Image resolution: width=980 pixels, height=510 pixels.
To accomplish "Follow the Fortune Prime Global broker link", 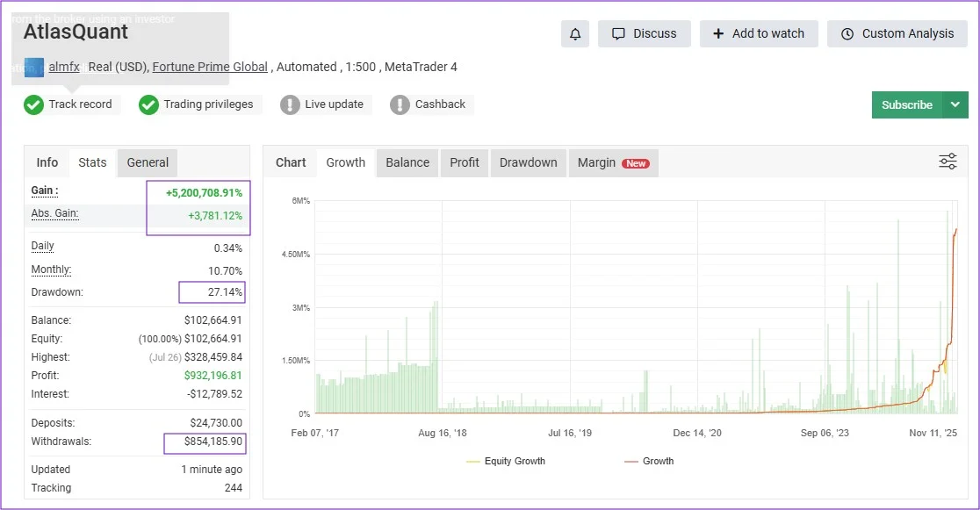I will coord(210,67).
